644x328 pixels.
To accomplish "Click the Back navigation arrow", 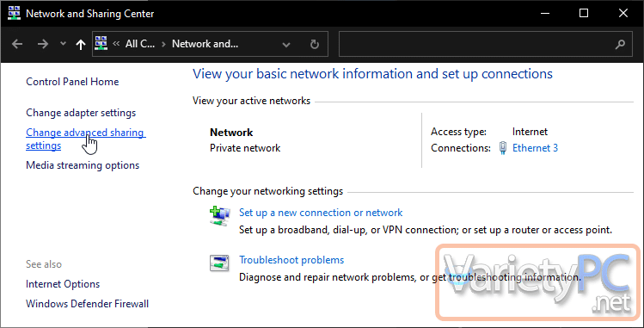I will [17, 44].
